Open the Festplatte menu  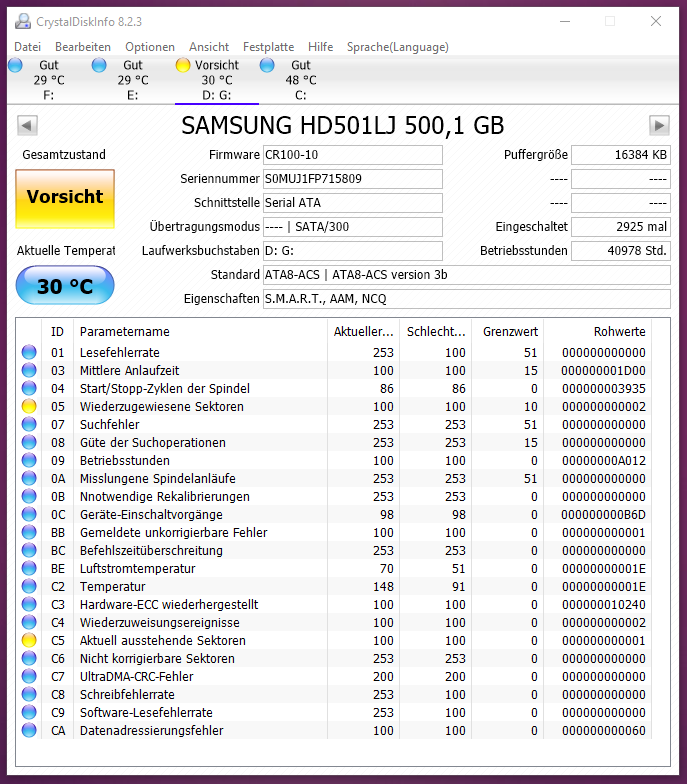pyautogui.click(x=268, y=47)
